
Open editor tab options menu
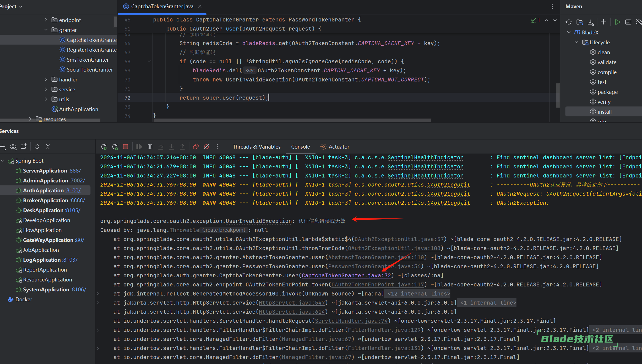coord(552,6)
